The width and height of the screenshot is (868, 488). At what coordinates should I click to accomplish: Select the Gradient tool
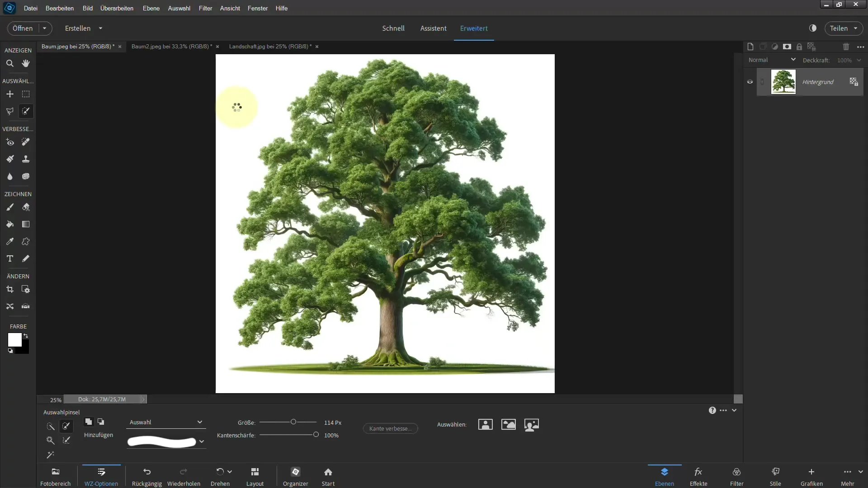pos(26,224)
